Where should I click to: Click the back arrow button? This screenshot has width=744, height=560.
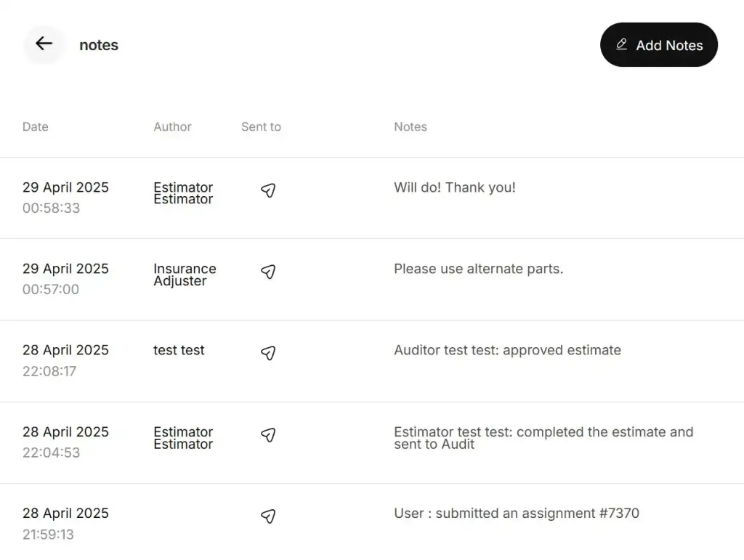pyautogui.click(x=44, y=44)
